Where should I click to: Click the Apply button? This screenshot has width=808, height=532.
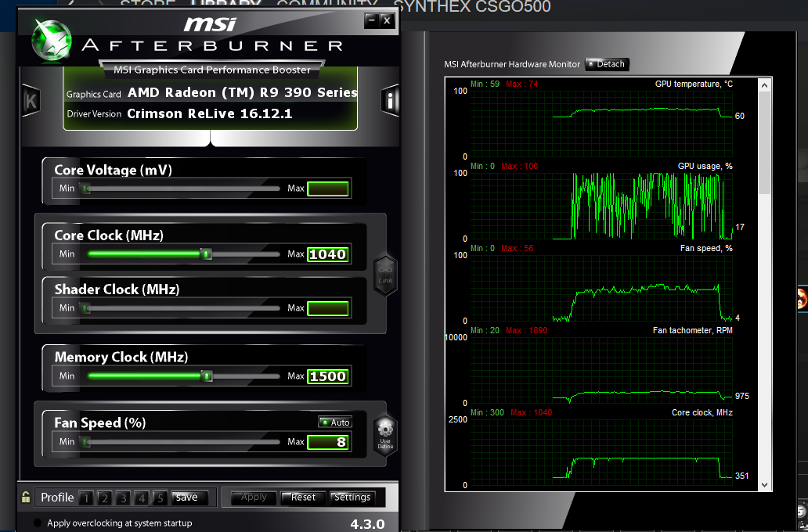point(254,498)
